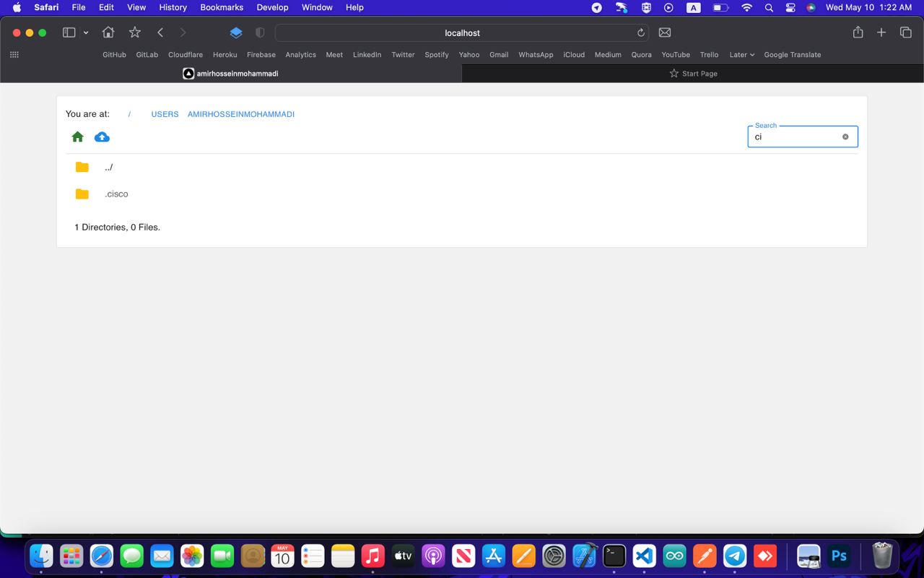The width and height of the screenshot is (924, 578).
Task: Switch to the amirhosseinmohammadi tab
Action: [231, 74]
